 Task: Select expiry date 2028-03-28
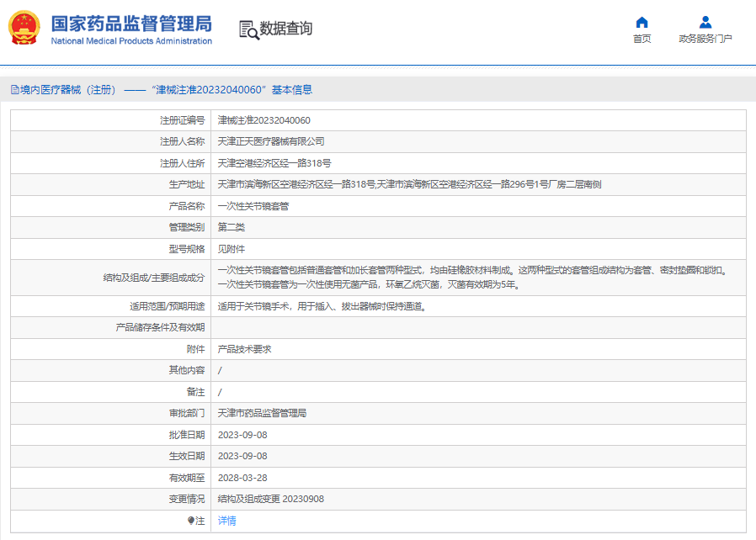[242, 478]
